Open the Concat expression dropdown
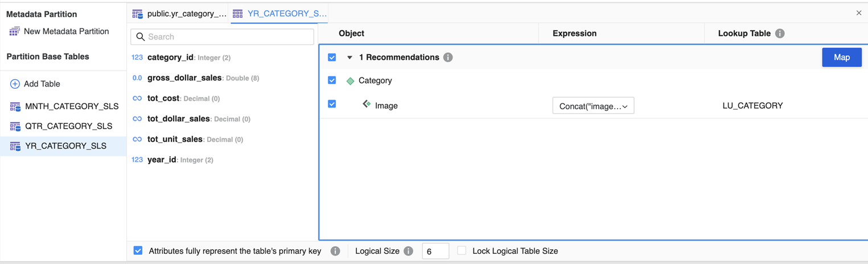 [x=593, y=106]
